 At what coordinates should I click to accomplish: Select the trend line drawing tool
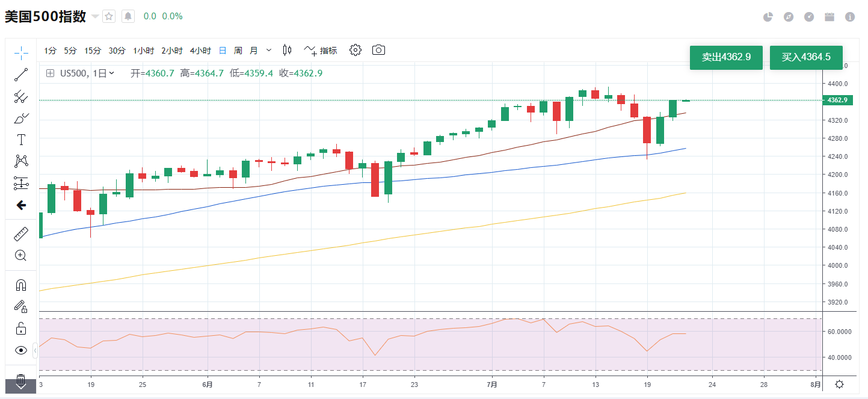21,75
